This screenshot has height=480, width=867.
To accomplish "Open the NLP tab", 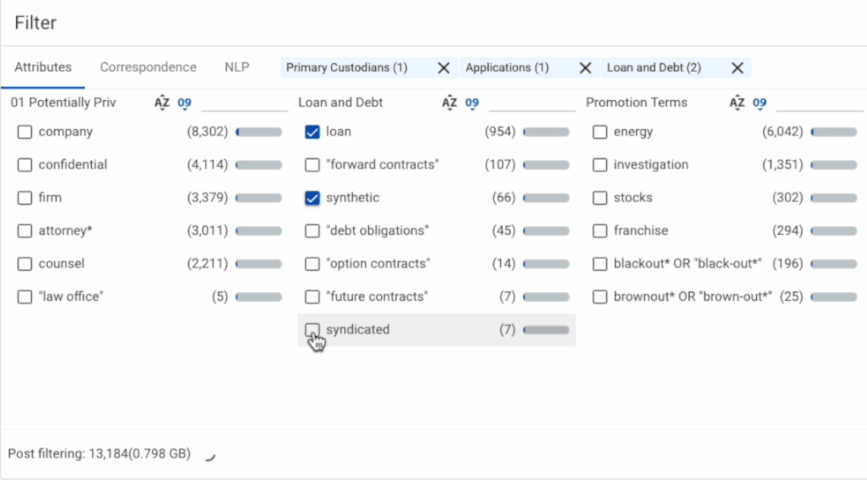I will (x=237, y=68).
